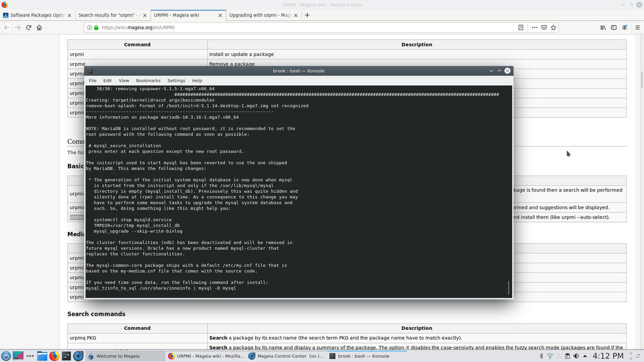Switch to Upgrading with urpmi tab
Image resolution: width=644 pixels, height=362 pixels.
263,15
